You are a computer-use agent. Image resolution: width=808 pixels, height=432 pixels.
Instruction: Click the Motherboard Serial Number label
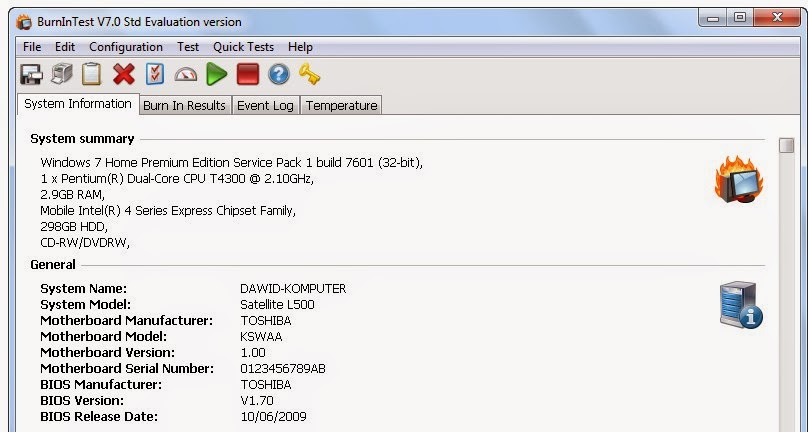pos(127,369)
